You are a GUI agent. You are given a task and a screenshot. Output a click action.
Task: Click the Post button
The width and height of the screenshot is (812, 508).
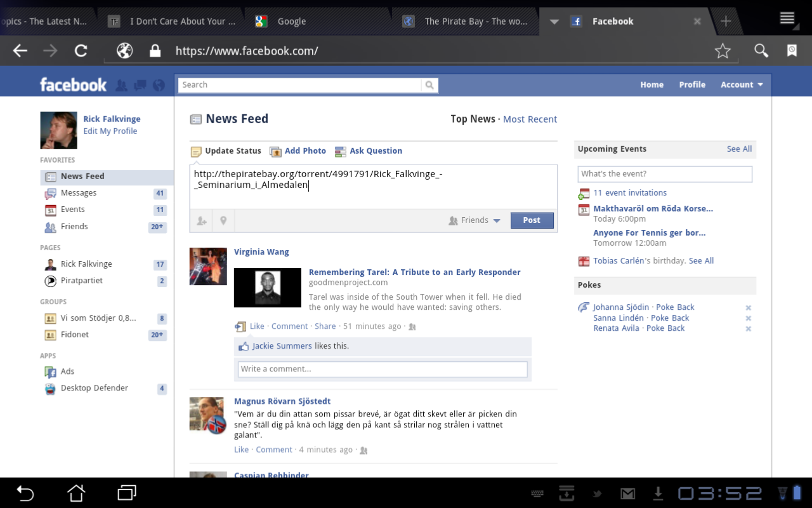click(x=532, y=220)
